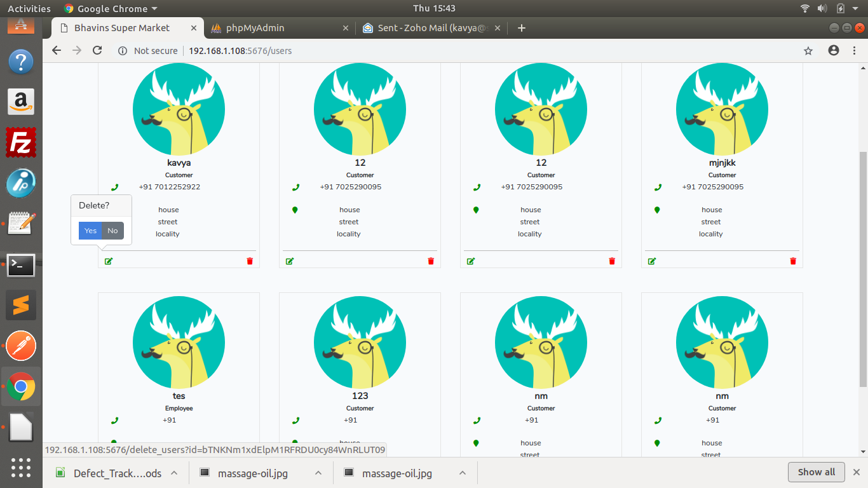
Task: Click the location pin on mjnjkk card
Action: pyautogui.click(x=657, y=210)
